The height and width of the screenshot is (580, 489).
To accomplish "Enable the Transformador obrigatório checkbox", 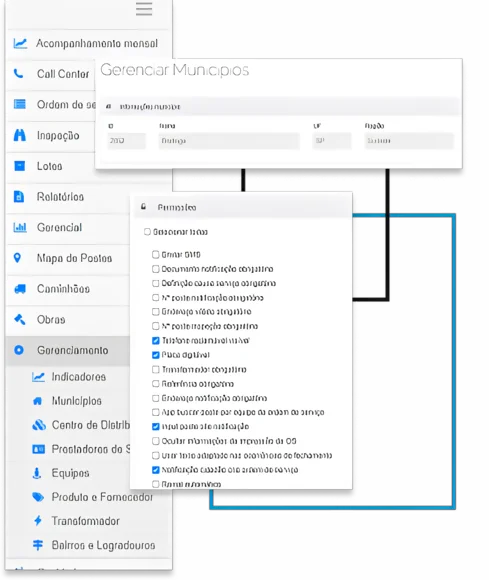I will 156,370.
